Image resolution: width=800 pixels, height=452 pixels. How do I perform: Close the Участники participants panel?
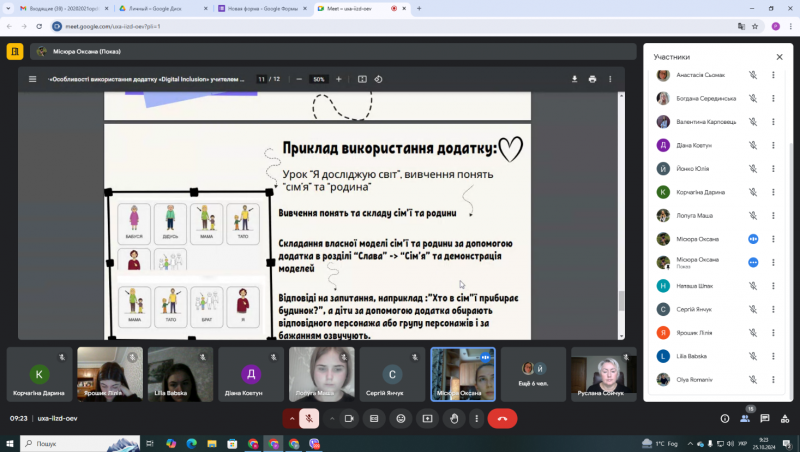coord(779,57)
